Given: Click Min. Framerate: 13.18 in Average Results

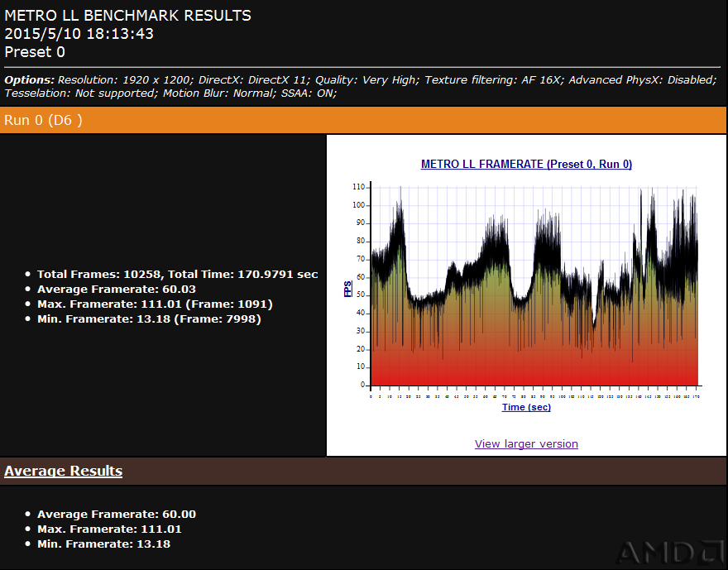Looking at the screenshot, I should 104,544.
